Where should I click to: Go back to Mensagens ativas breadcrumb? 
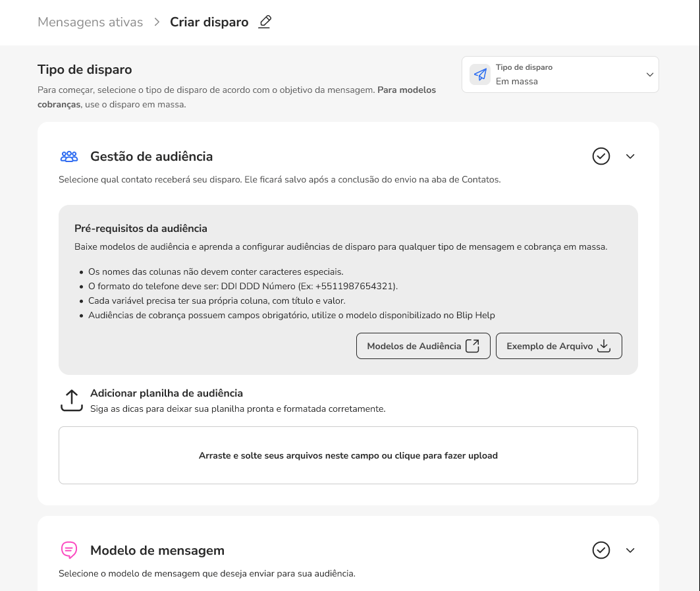pos(90,22)
